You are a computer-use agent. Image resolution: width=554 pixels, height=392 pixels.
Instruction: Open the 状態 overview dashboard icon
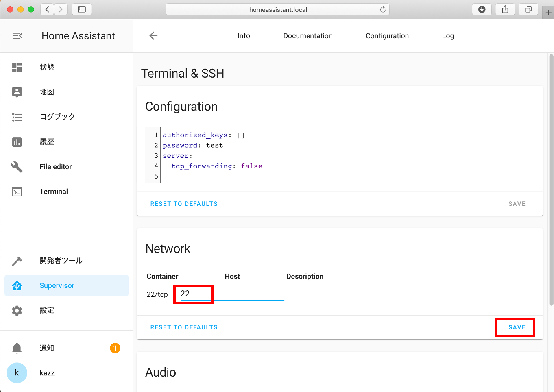[17, 67]
